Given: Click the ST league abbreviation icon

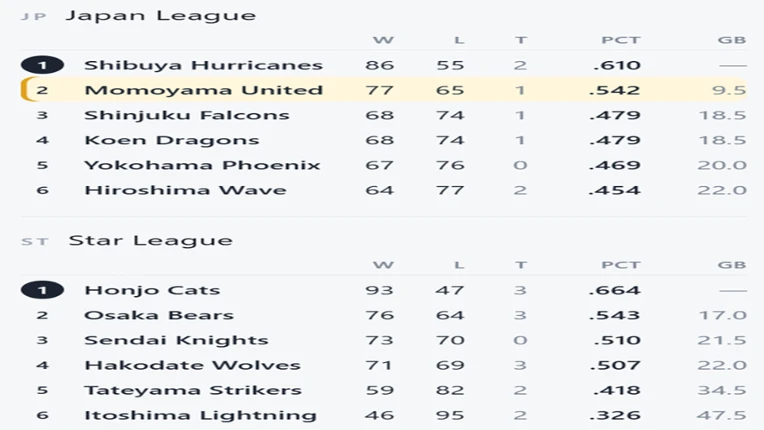Looking at the screenshot, I should tap(35, 242).
